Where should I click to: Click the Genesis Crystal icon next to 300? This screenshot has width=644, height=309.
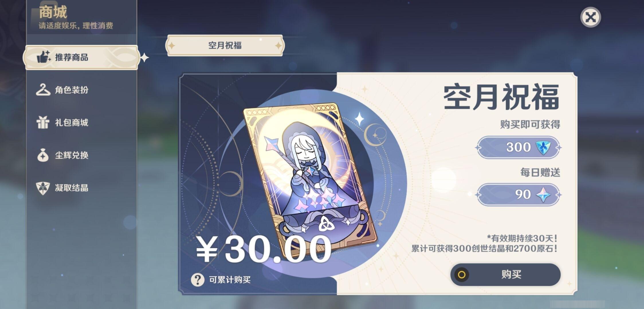click(x=543, y=147)
